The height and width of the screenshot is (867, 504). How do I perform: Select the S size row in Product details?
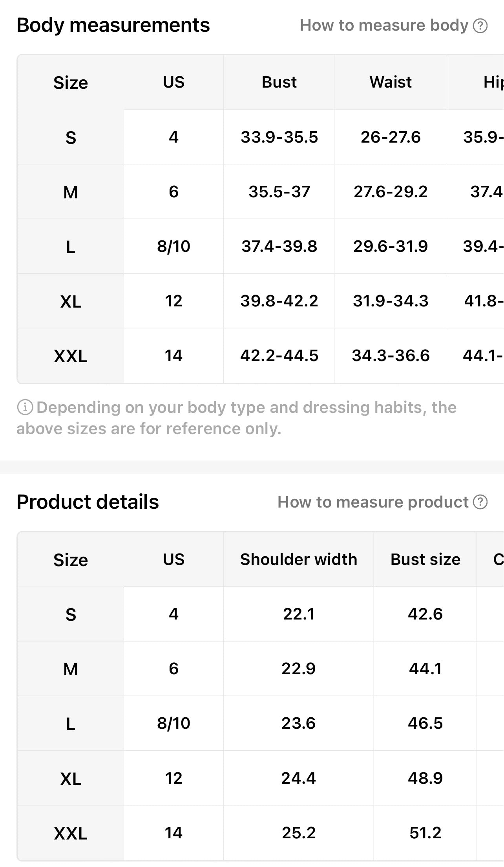coord(261,614)
